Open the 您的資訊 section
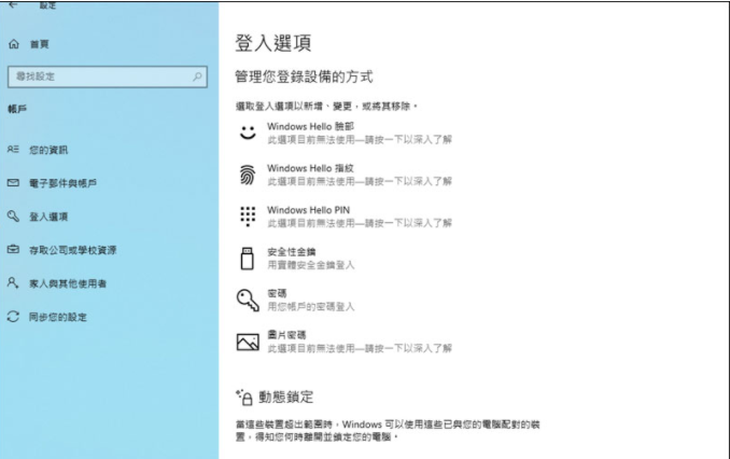 point(48,150)
